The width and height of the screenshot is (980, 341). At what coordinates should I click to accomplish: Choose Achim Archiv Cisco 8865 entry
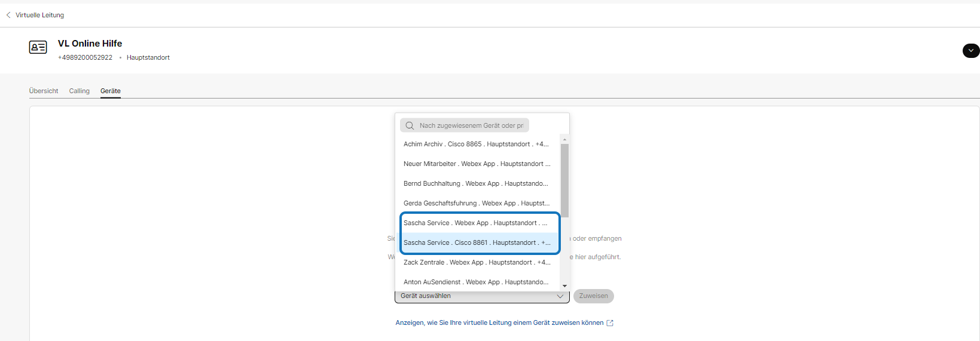[x=477, y=144]
